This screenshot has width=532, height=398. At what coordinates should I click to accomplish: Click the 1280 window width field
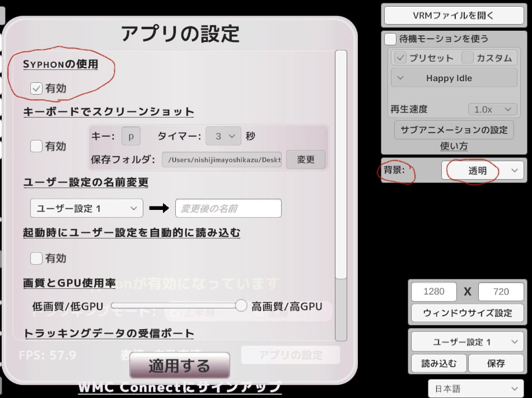coord(434,292)
